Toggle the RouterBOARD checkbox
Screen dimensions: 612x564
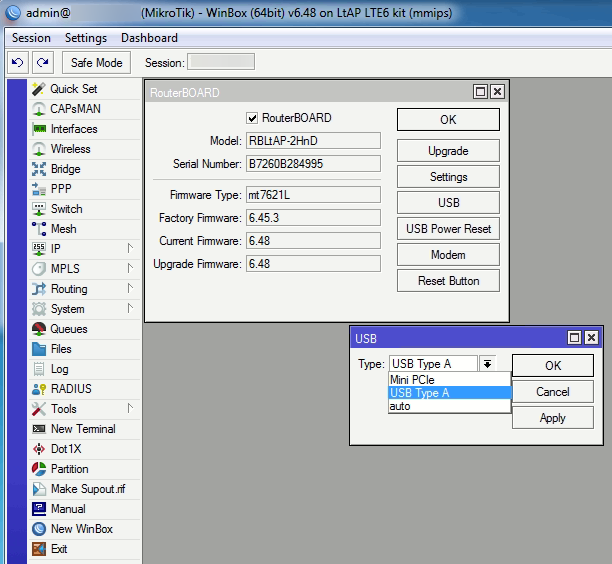[x=252, y=118]
